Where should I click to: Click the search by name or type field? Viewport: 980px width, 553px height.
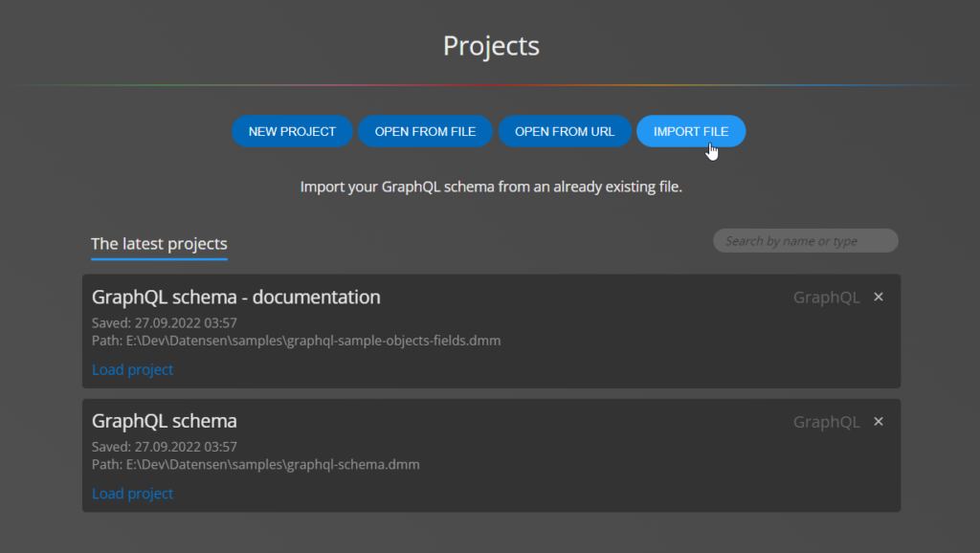tap(805, 240)
